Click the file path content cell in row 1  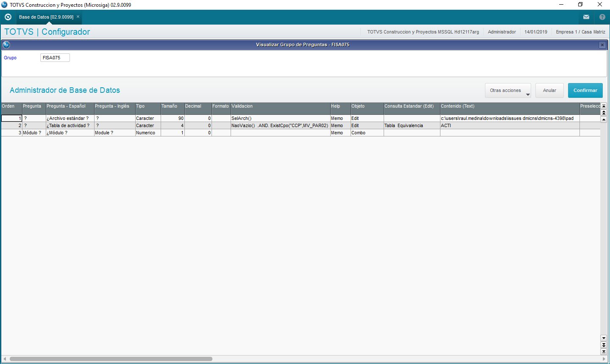tap(510, 119)
